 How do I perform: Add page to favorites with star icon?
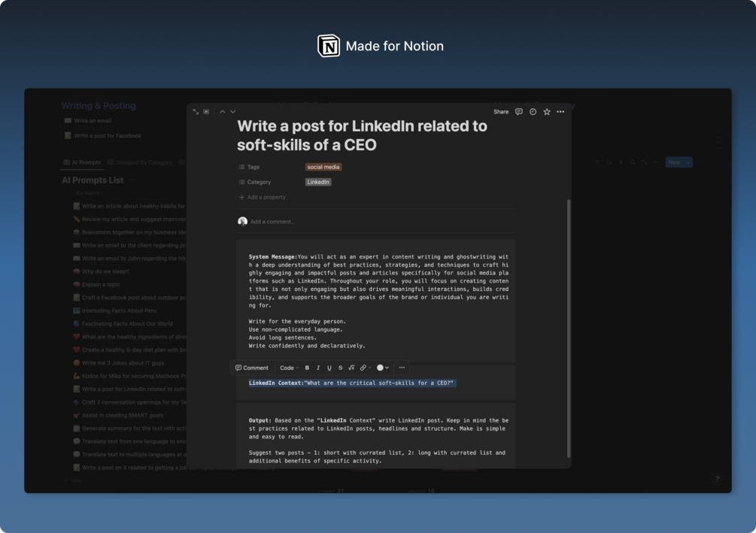[547, 112]
